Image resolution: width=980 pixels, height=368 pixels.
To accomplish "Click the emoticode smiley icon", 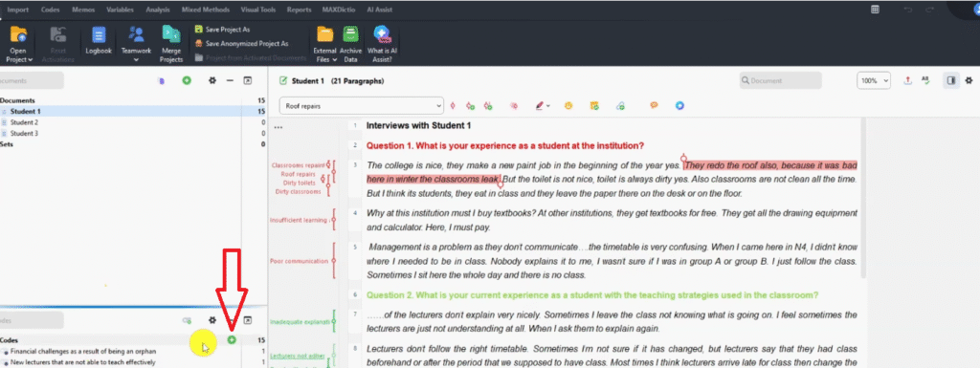I will pos(568,106).
